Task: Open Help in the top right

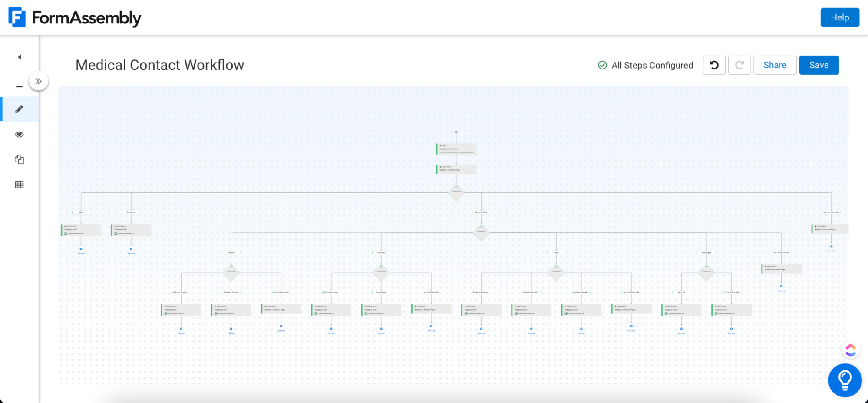Action: point(839,17)
